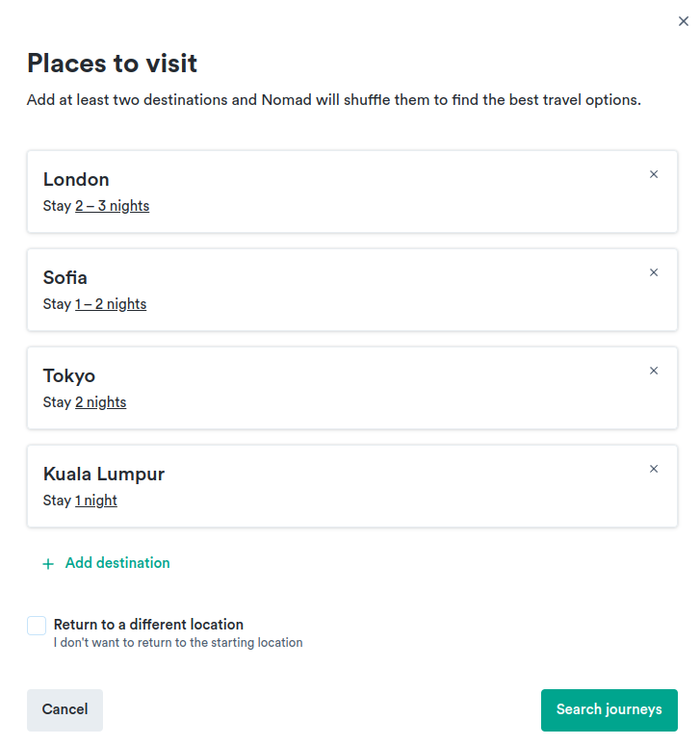The image size is (700, 745).
Task: Modify Kuala Lumpur stay of 1 night
Action: pos(96,501)
